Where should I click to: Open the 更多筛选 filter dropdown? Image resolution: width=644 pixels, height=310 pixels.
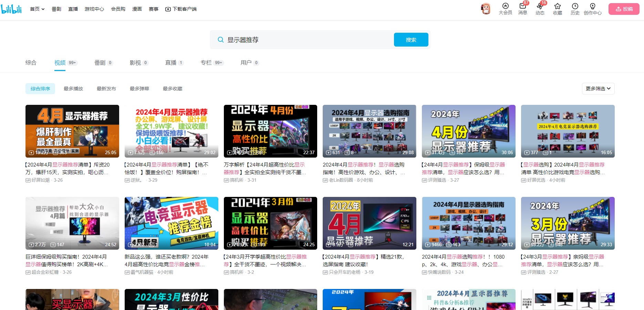coord(598,89)
